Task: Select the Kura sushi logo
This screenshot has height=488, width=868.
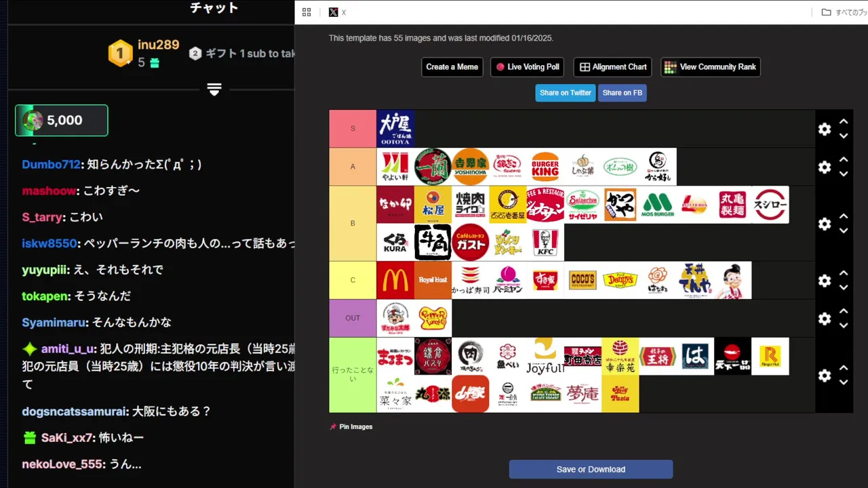Action: click(395, 243)
